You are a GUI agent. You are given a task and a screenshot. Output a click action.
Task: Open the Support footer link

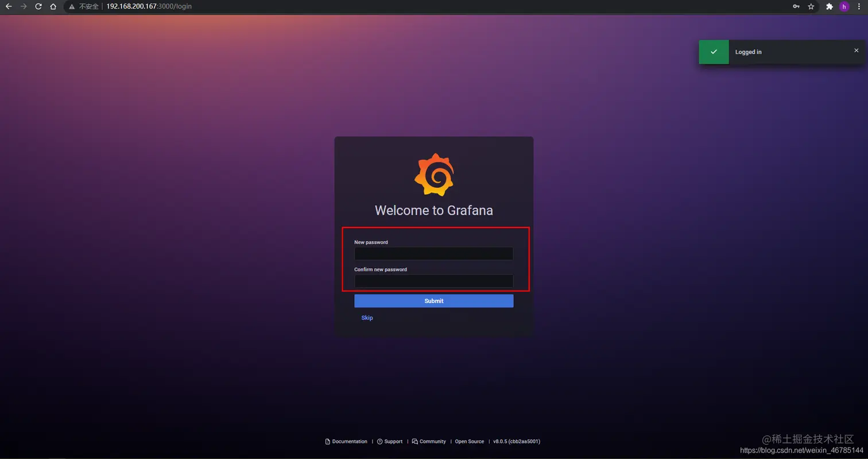pos(390,441)
